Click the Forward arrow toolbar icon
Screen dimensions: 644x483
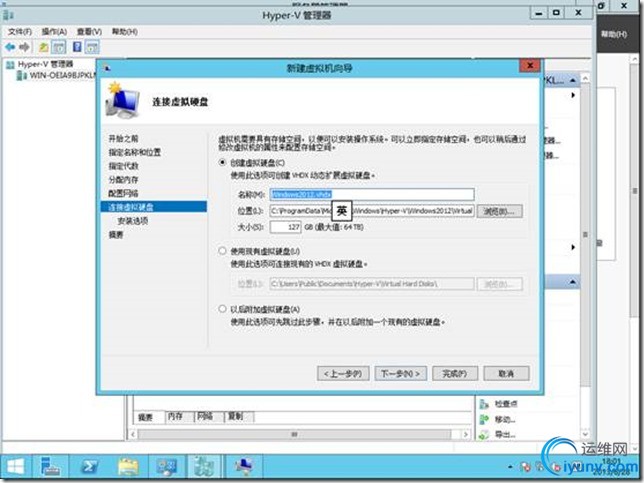(x=24, y=47)
